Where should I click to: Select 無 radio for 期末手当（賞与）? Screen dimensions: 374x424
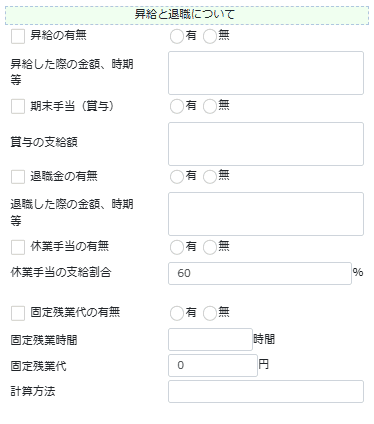(x=210, y=107)
